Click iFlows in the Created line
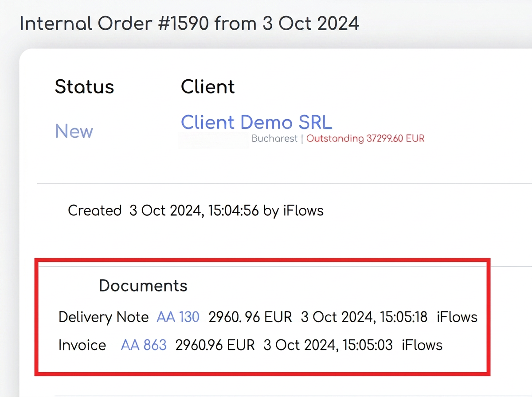This screenshot has width=532, height=397. [303, 210]
